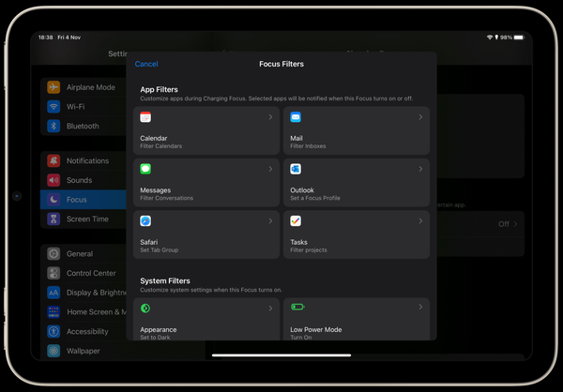Screen dimensions: 563x392
Task: Tap the Sounds speaker icon
Action: pyautogui.click(x=53, y=180)
